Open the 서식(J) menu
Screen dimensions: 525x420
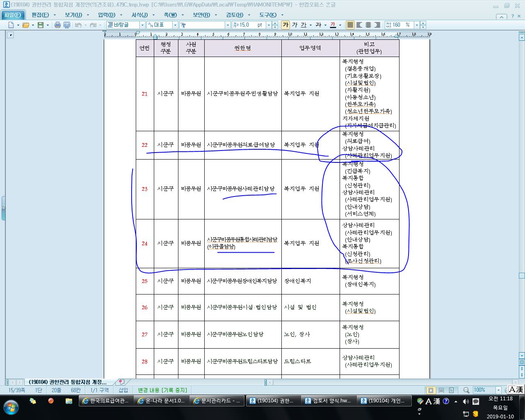(x=139, y=15)
